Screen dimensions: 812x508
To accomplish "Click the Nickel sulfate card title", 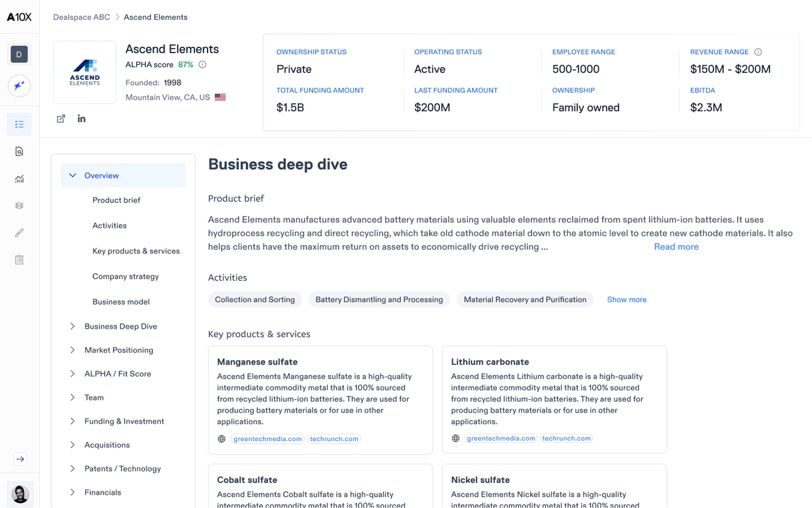I will 480,480.
